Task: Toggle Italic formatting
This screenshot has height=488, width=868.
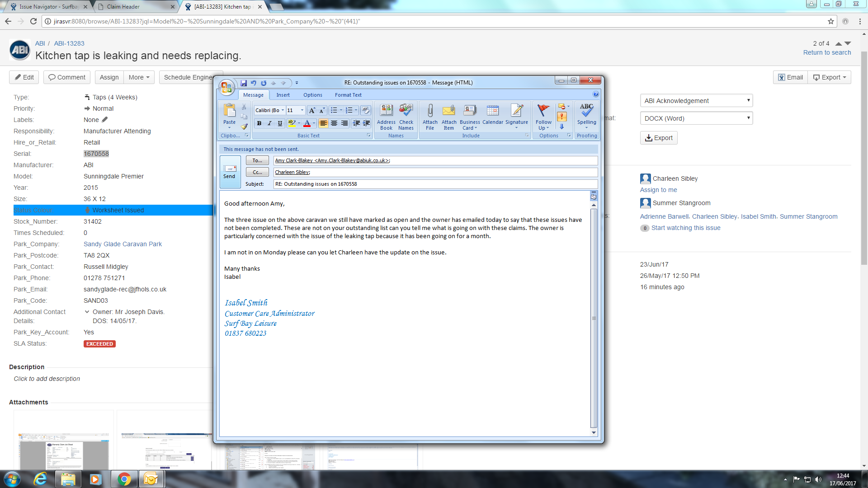Action: coord(269,123)
